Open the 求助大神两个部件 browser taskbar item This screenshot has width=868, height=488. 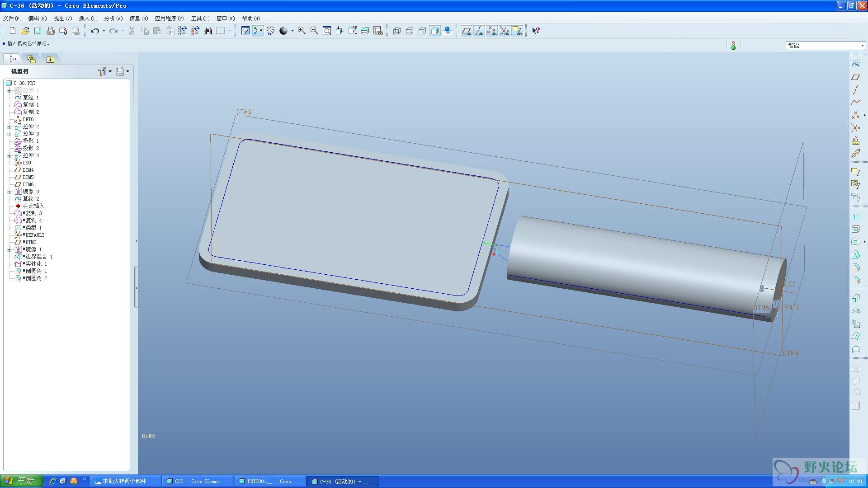[x=126, y=481]
